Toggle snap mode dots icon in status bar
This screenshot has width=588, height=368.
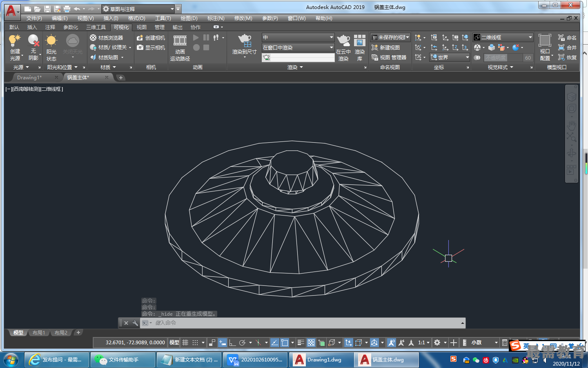[x=195, y=343]
